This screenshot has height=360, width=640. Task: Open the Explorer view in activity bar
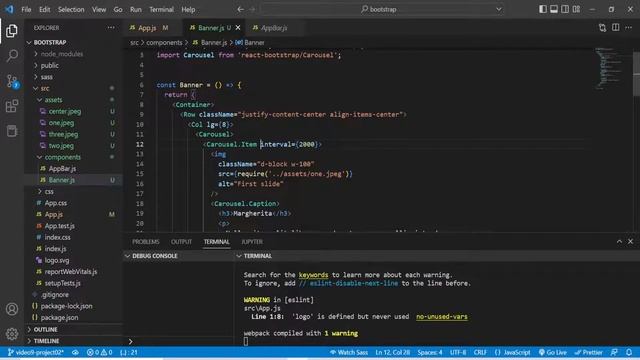(12, 31)
